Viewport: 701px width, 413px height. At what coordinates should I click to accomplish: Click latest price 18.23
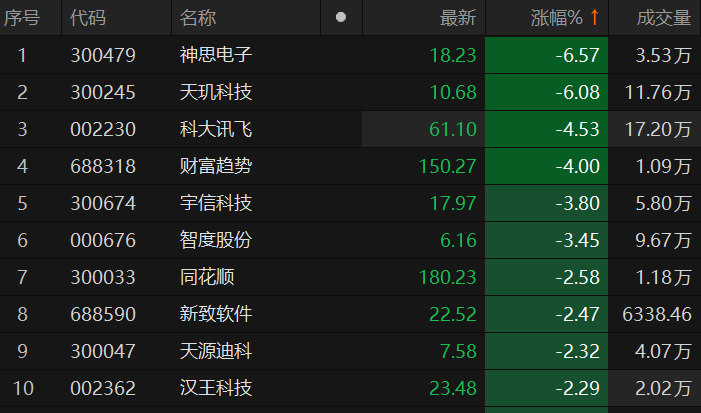click(453, 55)
